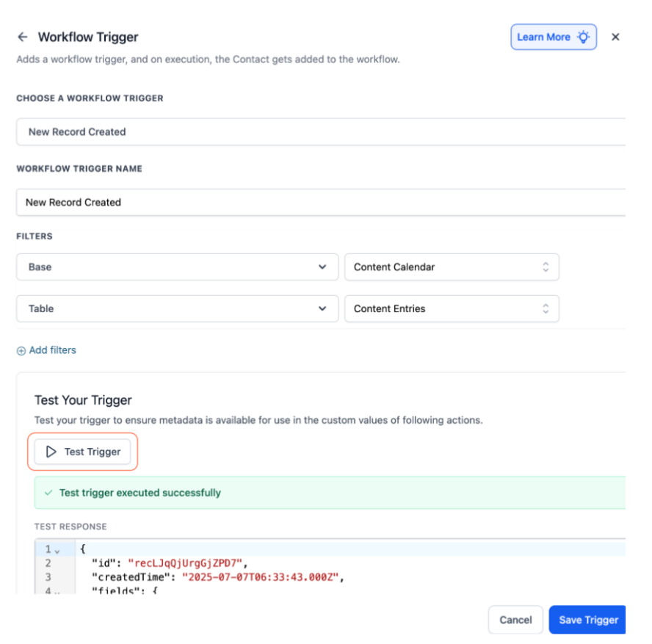The image size is (652, 644).
Task: Open the workflow trigger chooser field
Action: 321,132
